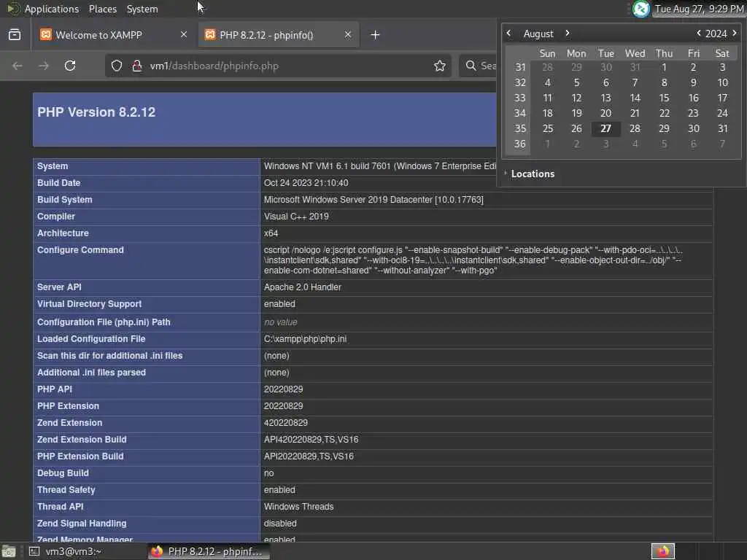
Task: Select August 19 in the calendar
Action: coord(576,113)
